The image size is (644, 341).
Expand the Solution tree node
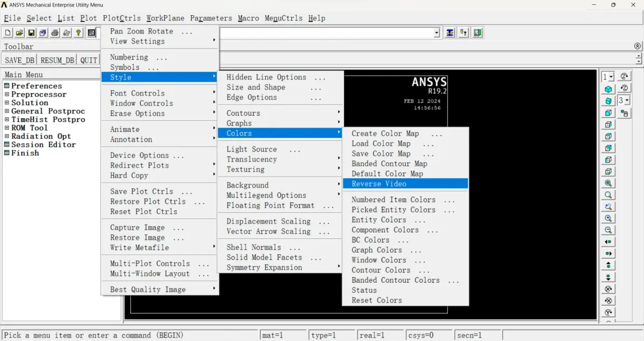[x=6, y=103]
